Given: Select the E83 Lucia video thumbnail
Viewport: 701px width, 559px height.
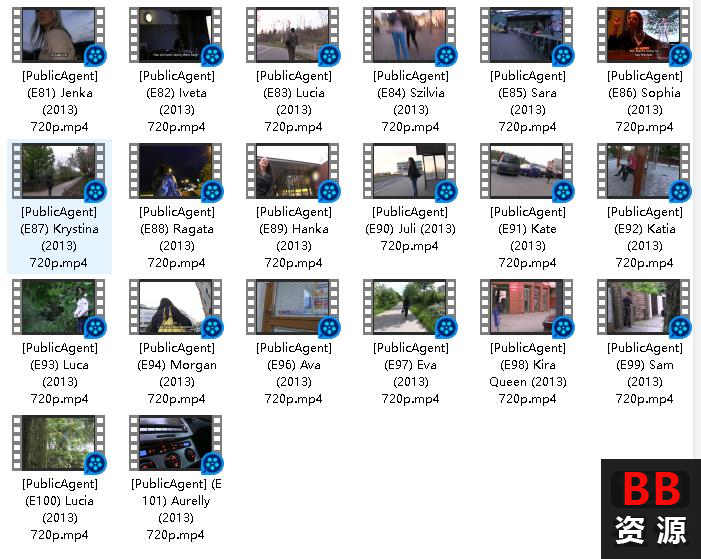Looking at the screenshot, I should [293, 35].
